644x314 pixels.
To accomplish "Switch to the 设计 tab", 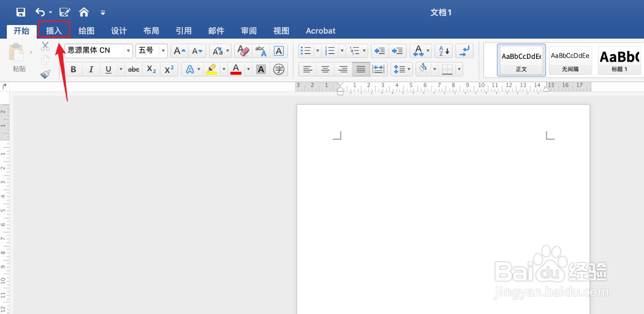I will coord(119,31).
